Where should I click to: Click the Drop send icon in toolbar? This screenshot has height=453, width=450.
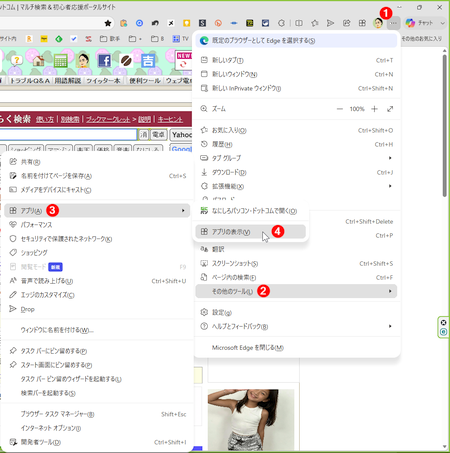pos(330,23)
